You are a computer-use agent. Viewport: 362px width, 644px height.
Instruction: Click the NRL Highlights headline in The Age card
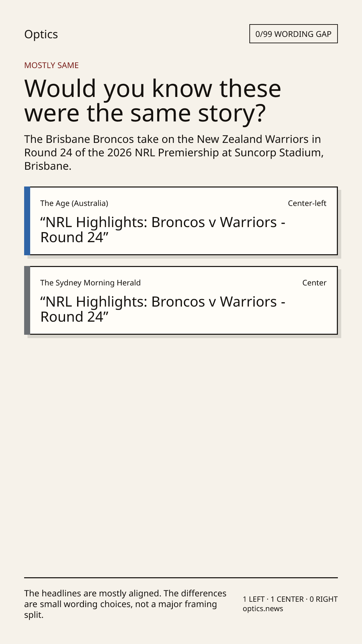pos(163,230)
